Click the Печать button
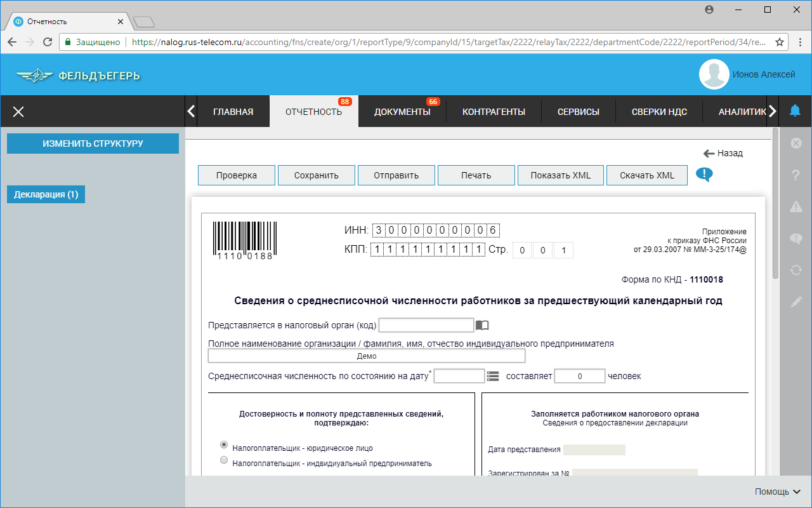This screenshot has height=508, width=812. coord(476,175)
